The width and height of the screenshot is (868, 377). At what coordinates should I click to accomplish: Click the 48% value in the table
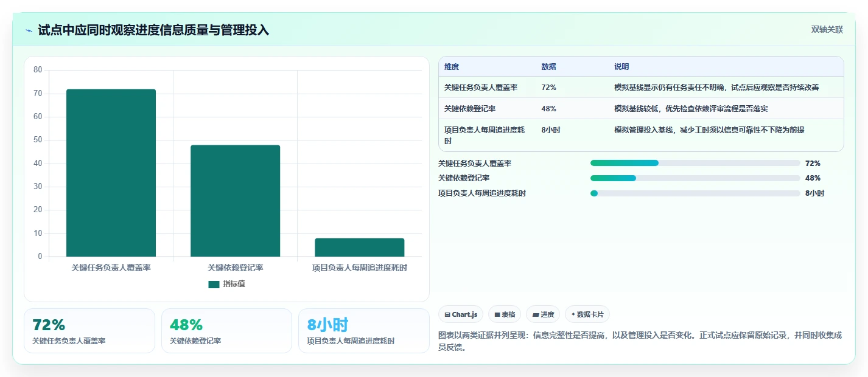tap(548, 109)
